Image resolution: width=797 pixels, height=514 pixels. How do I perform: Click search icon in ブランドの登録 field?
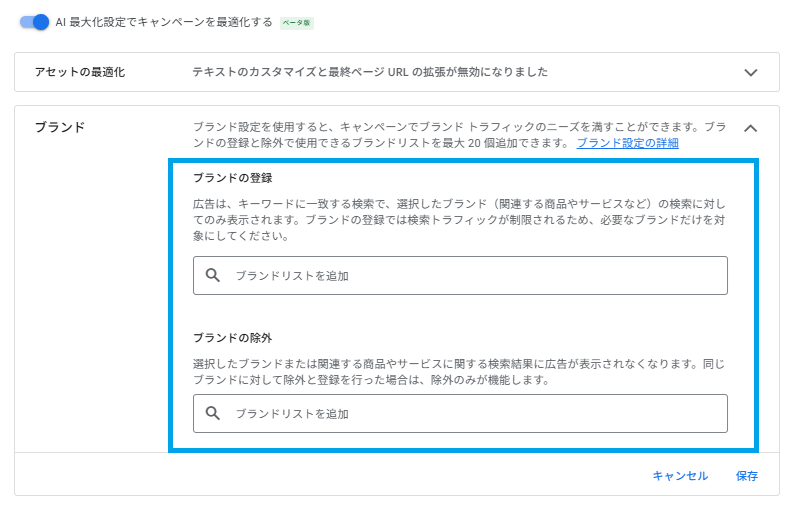212,276
